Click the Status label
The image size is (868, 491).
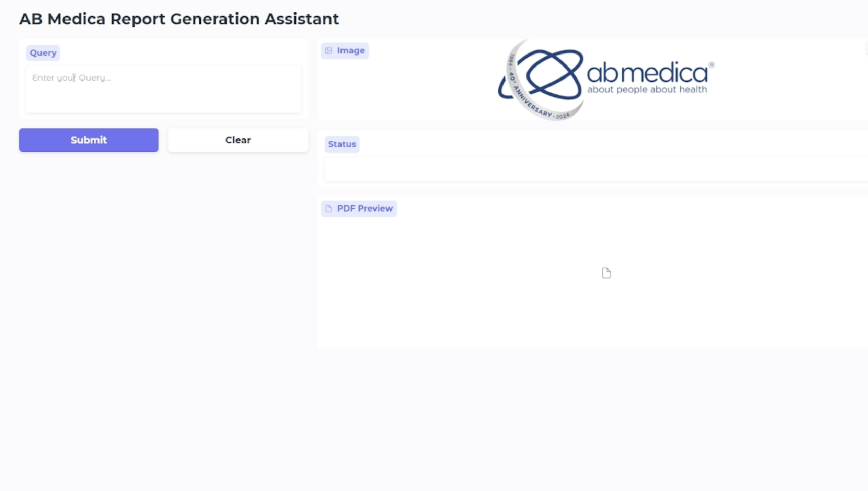342,144
